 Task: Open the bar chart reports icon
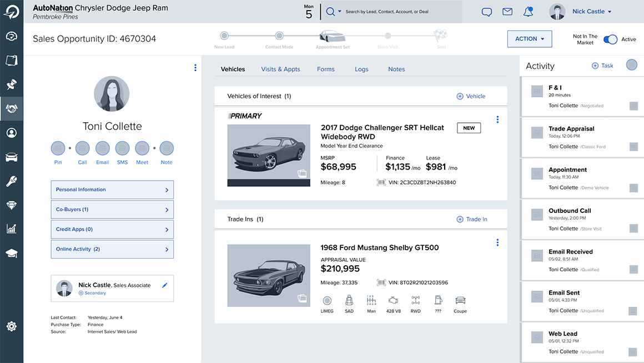pyautogui.click(x=12, y=229)
